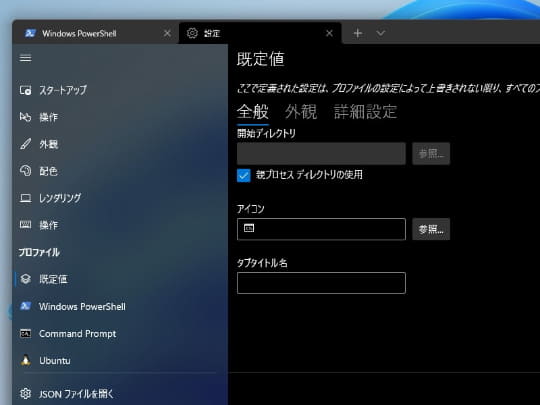
Task: Open 外観 page with brush icon
Action: tap(120, 144)
